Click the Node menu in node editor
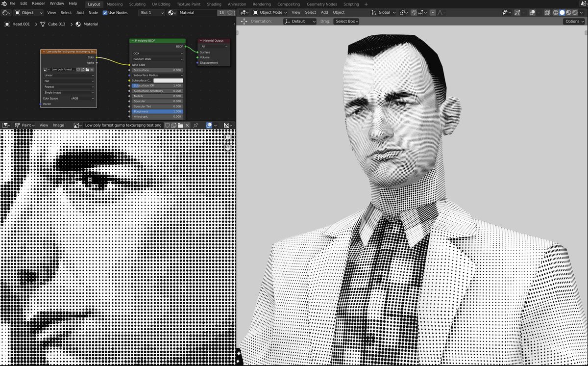This screenshot has width=588, height=366. (93, 12)
